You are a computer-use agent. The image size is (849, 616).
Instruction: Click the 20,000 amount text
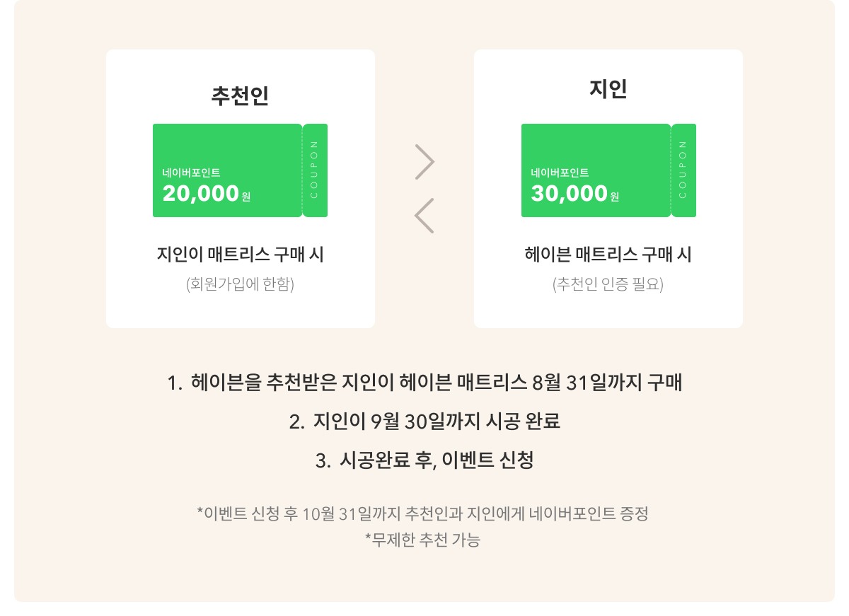(x=201, y=193)
